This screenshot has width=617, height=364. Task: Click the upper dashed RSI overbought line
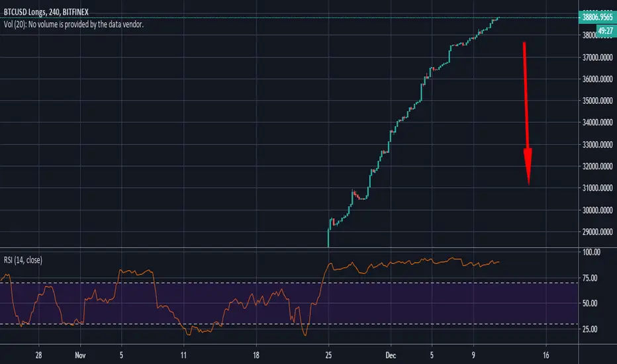(x=289, y=283)
